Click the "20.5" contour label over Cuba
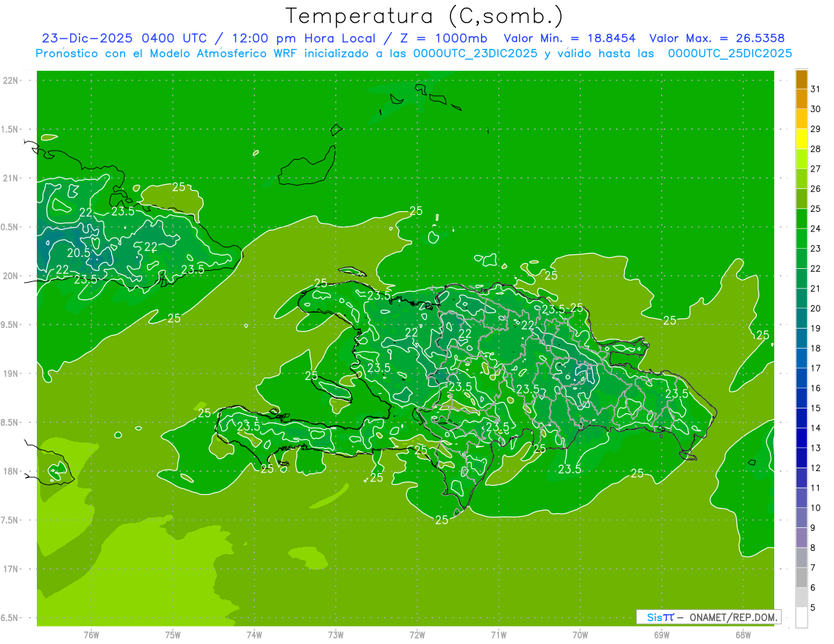The image size is (834, 644). (79, 253)
